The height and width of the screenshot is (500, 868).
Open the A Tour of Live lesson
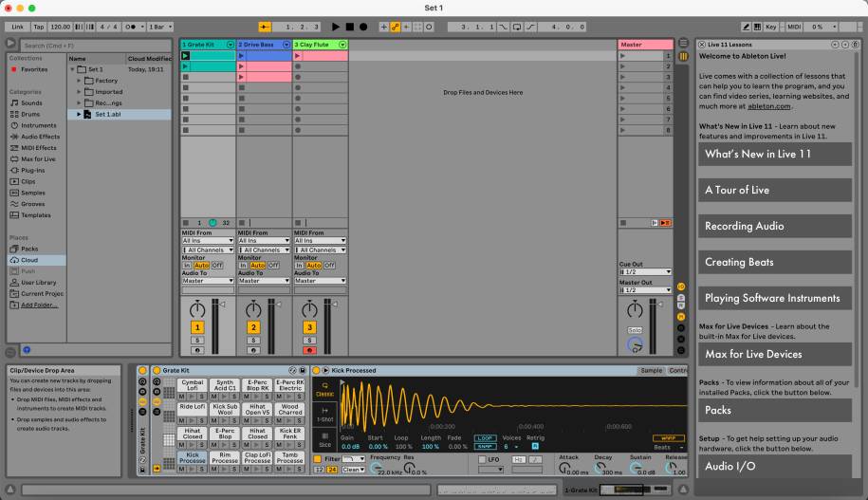[x=774, y=190]
